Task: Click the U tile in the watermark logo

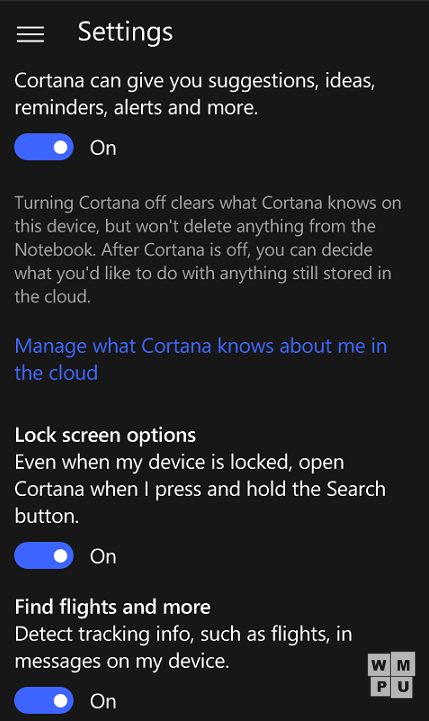Action: click(403, 687)
